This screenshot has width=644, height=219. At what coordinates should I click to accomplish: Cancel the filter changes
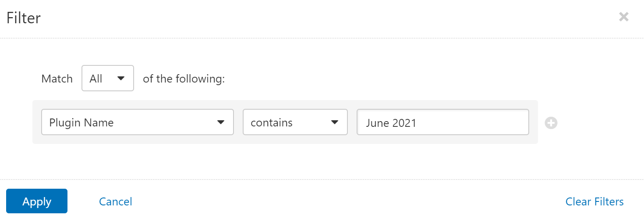[116, 201]
